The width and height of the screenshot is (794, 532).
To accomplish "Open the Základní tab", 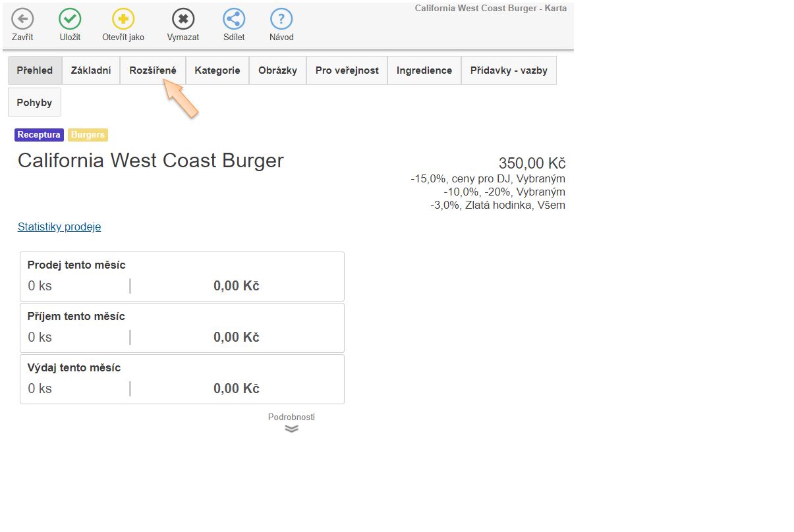I will pyautogui.click(x=91, y=70).
